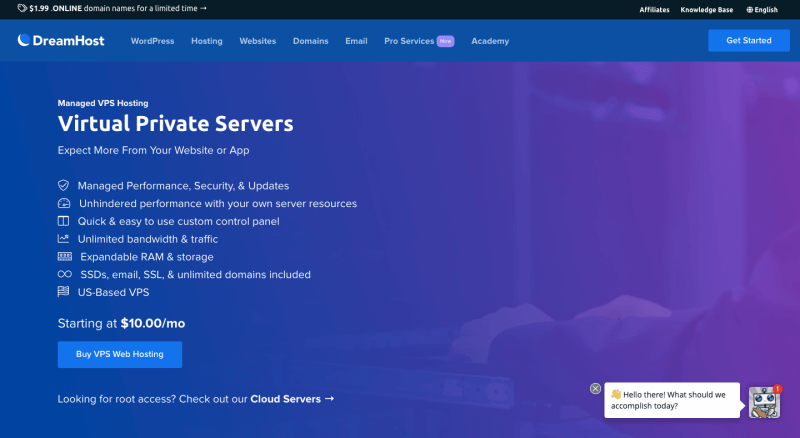The width and height of the screenshot is (800, 438).
Task: Open the chatbot robot avatar
Action: click(764, 402)
